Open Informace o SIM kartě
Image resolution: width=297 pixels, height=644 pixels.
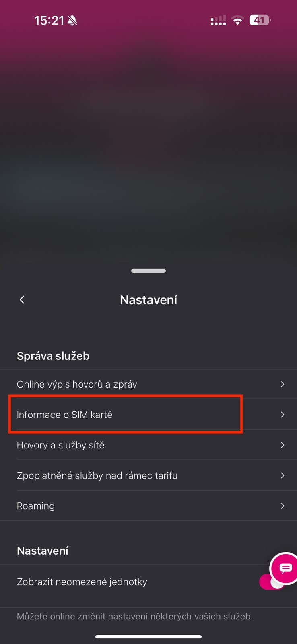(65, 415)
